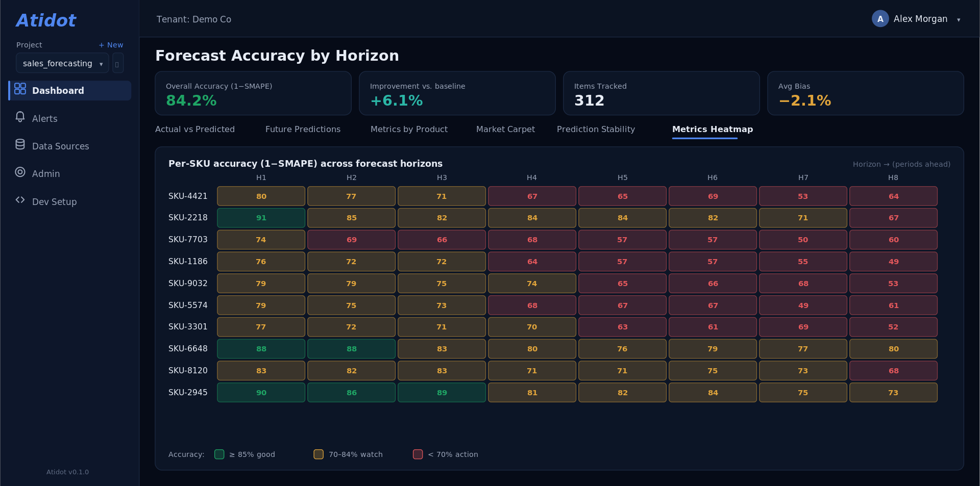Click the Items Tracked 312 card
The width and height of the screenshot is (980, 486).
[661, 93]
